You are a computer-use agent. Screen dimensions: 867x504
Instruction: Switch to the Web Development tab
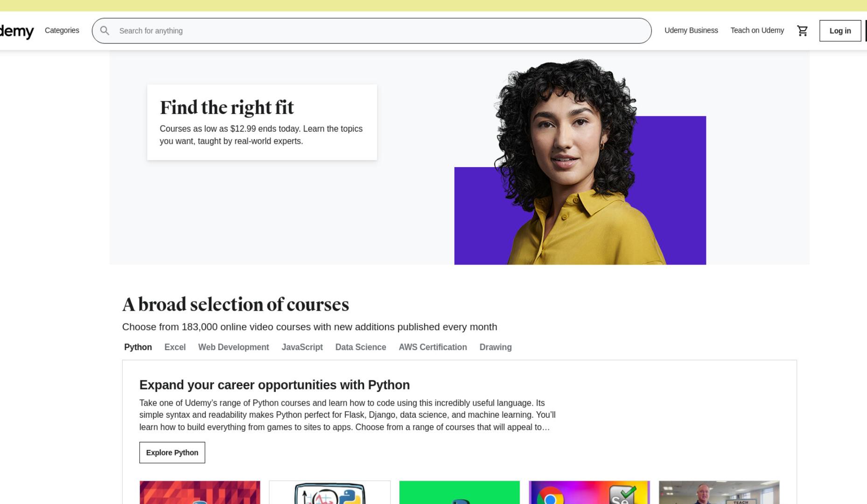(x=233, y=347)
